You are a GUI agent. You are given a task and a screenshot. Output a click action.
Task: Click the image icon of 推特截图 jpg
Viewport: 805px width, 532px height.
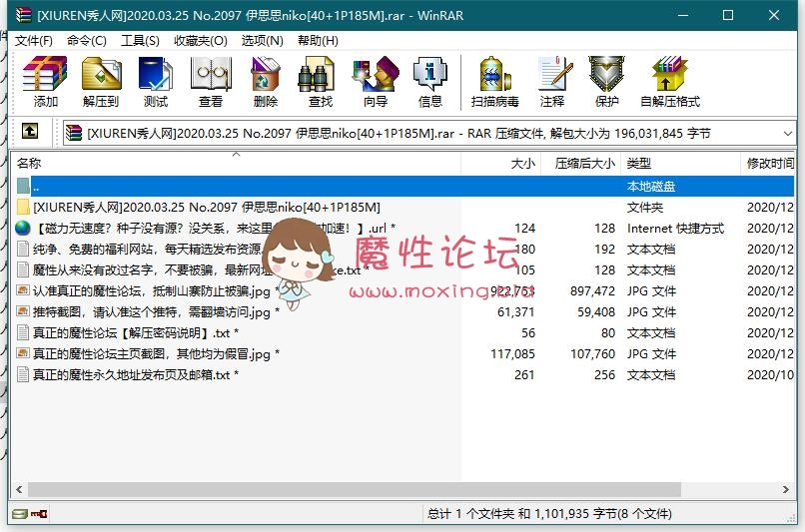coord(23,311)
